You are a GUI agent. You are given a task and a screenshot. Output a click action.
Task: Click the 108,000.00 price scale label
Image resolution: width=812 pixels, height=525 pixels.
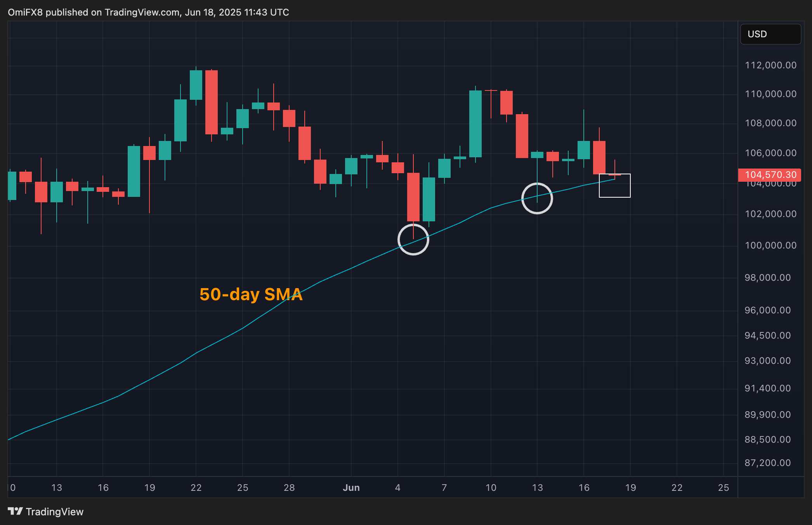pos(770,123)
